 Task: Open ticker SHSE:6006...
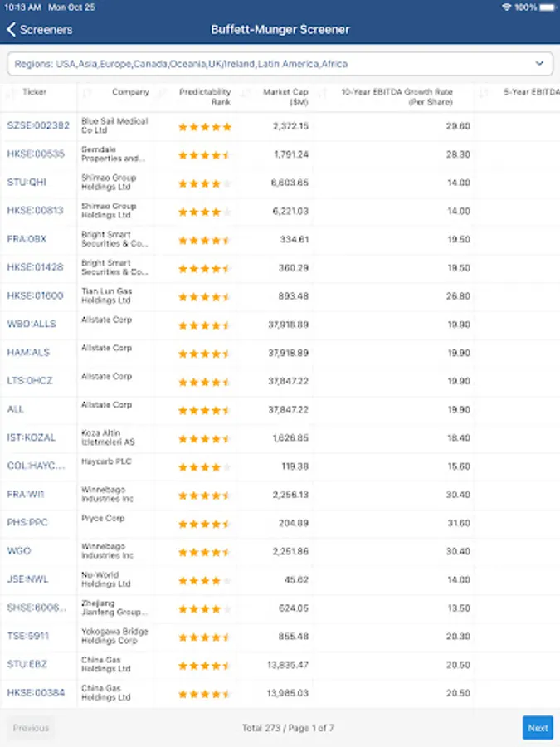pos(37,608)
